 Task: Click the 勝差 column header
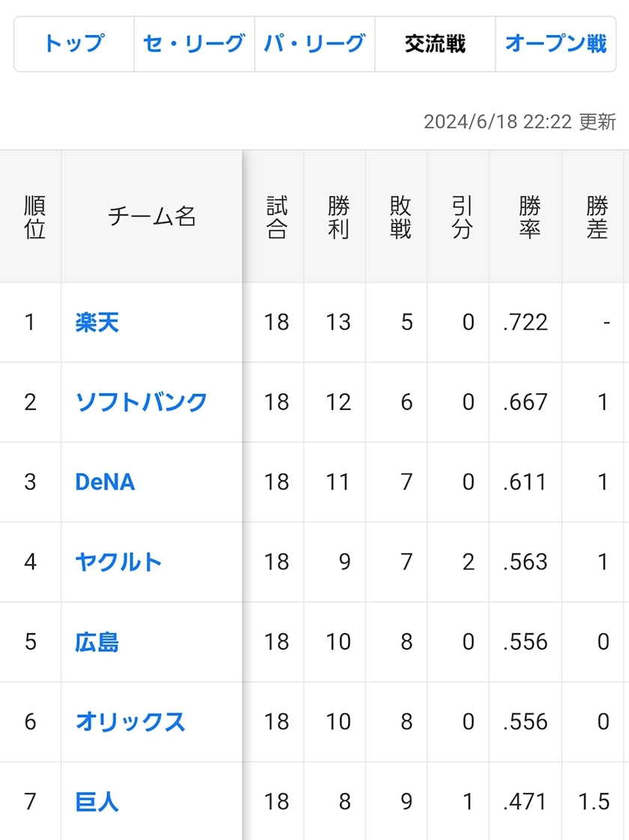point(597,217)
